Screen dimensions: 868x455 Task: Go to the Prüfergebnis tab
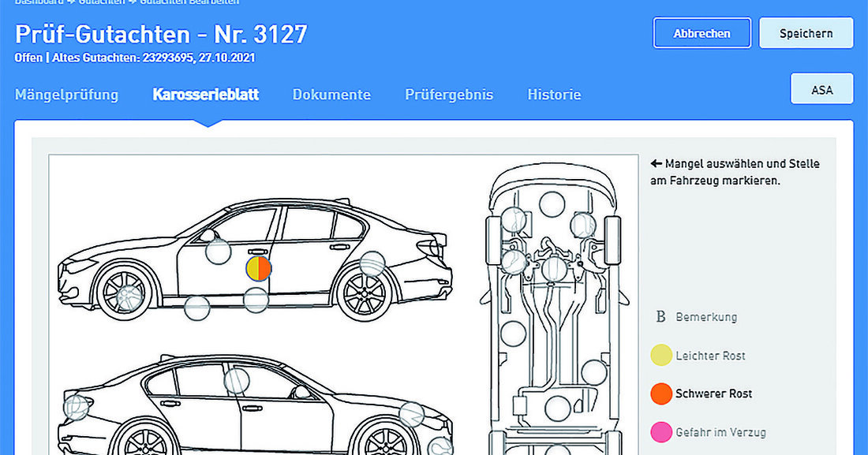coord(449,95)
